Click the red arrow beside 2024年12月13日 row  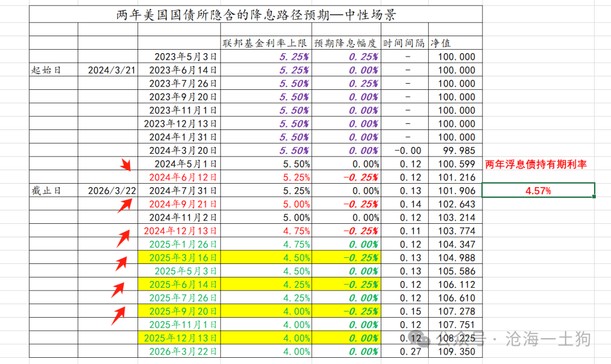coord(123,239)
